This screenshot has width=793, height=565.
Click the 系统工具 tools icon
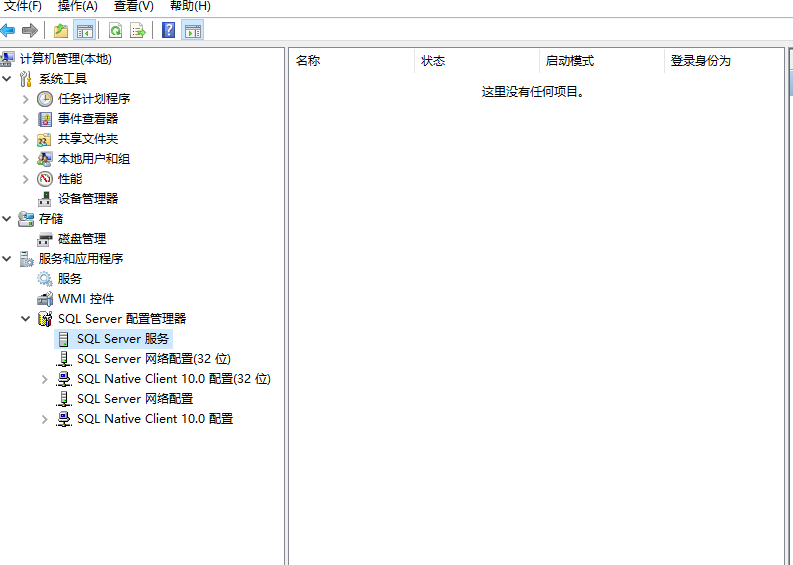click(26, 79)
